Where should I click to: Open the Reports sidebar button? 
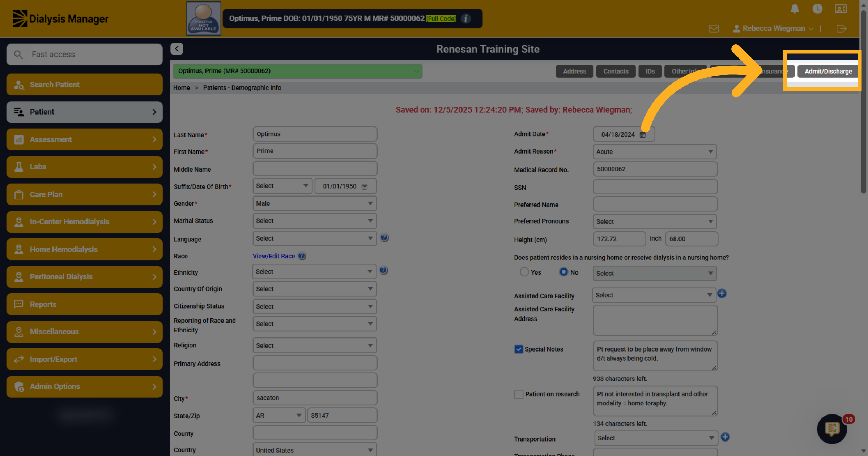coord(84,304)
